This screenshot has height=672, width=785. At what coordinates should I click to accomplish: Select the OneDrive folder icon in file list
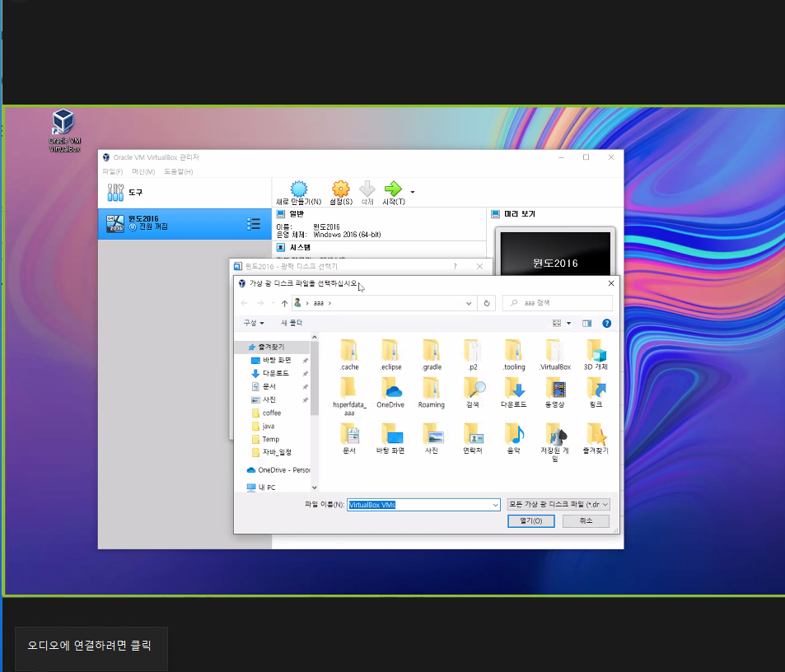(390, 393)
